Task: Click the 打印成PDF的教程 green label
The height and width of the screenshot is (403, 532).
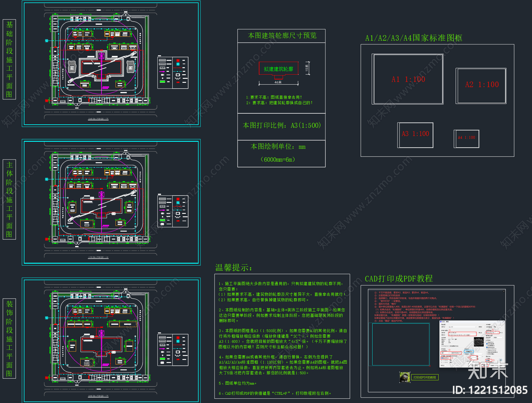Action: pyautogui.click(x=425, y=377)
